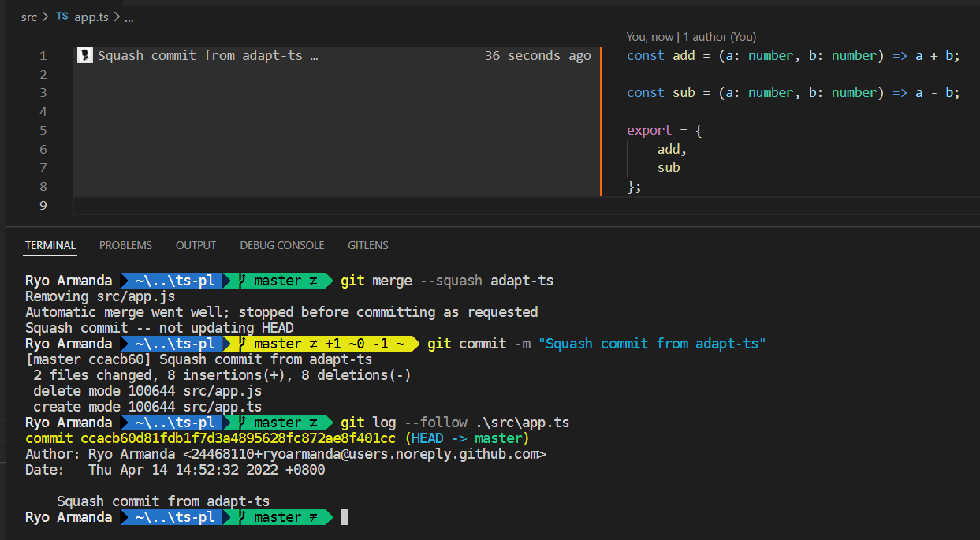Click "[master ccacb60] Squash commit from adapt-ts" line
The image size is (980, 540).
tap(199, 359)
